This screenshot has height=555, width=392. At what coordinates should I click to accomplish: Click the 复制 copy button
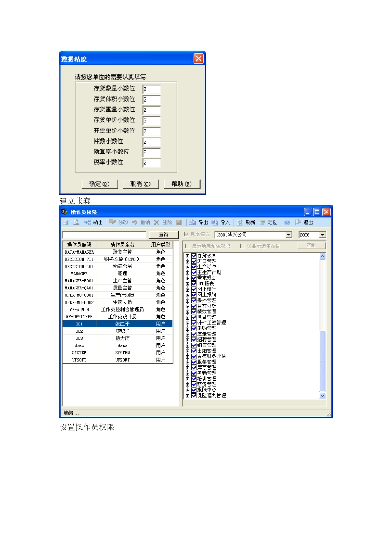pos(311,245)
